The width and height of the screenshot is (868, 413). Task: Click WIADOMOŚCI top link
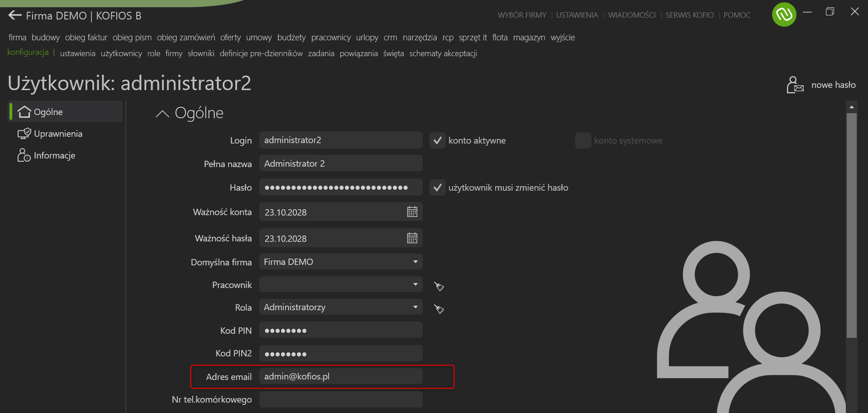(x=632, y=15)
